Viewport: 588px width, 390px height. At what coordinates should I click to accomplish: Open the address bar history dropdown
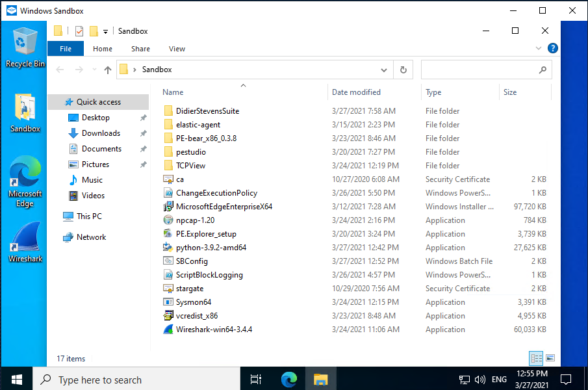(x=383, y=70)
